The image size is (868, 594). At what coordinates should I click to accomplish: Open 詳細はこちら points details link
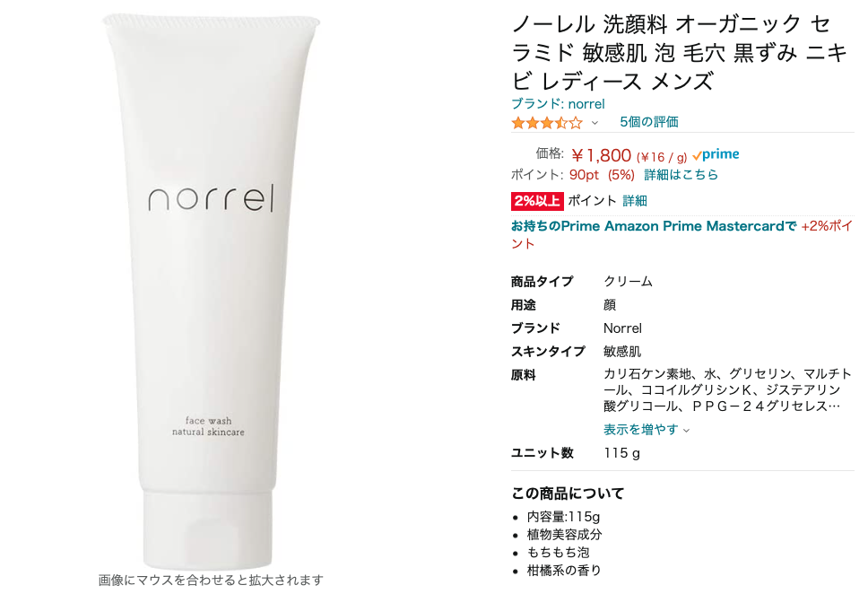click(x=681, y=175)
